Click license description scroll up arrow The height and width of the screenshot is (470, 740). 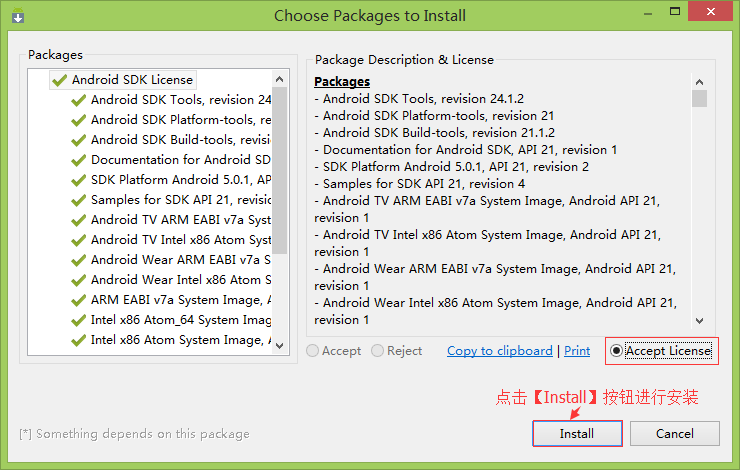coord(699,82)
